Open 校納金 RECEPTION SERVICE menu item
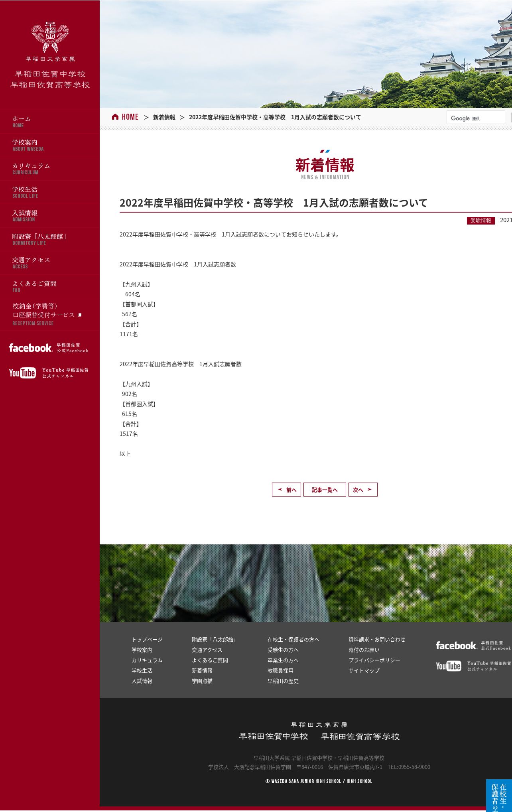512x812 pixels. tap(50, 314)
